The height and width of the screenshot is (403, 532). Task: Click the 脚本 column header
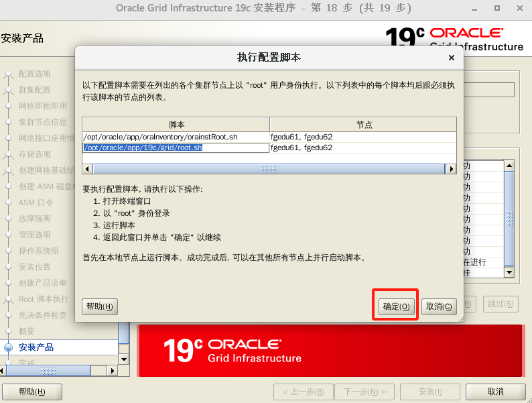(176, 125)
